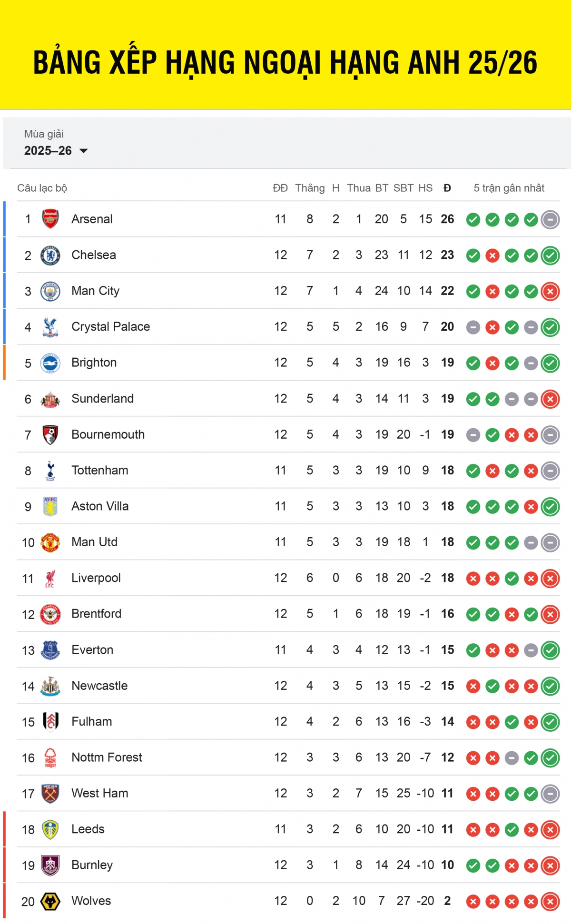
Task: Click the Tottenham club crest
Action: [x=50, y=471]
